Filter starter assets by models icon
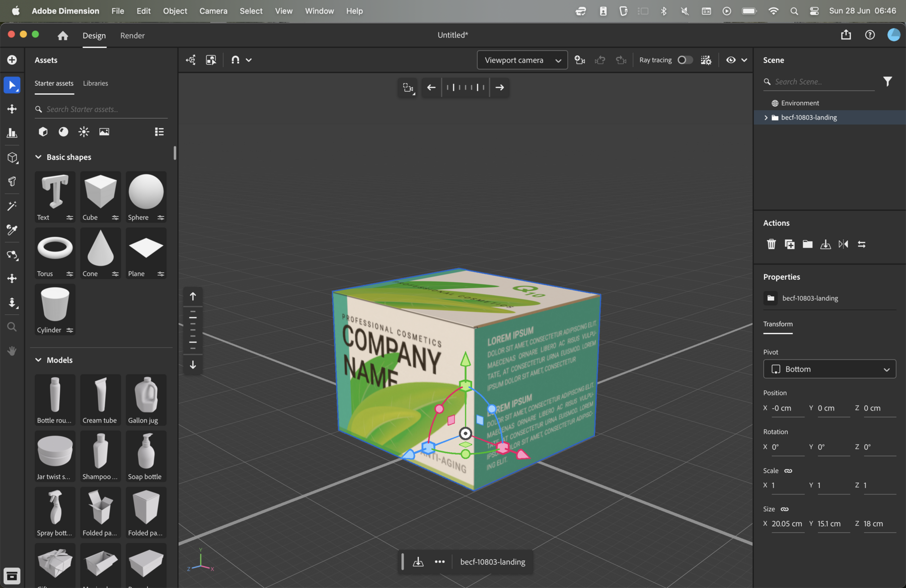Screen dimensions: 906x588 tap(43, 131)
